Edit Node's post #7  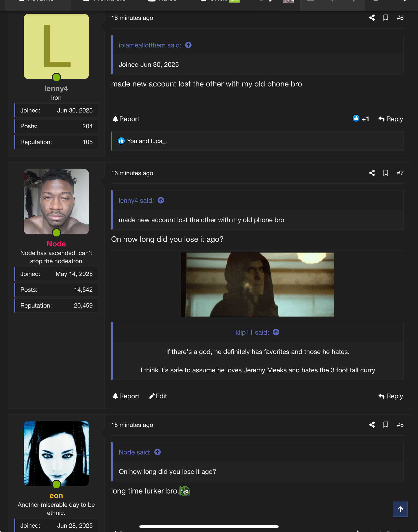[158, 396]
